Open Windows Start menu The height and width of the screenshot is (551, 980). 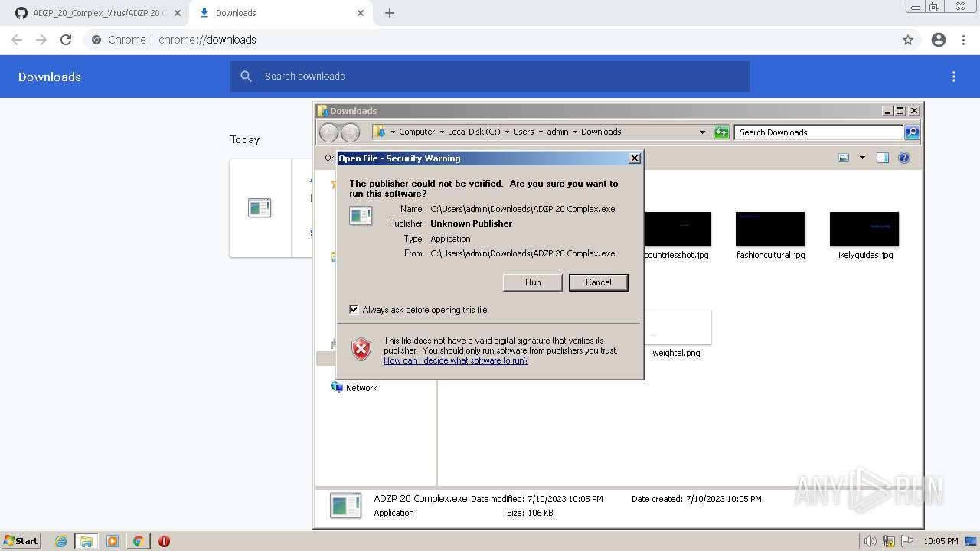21,540
